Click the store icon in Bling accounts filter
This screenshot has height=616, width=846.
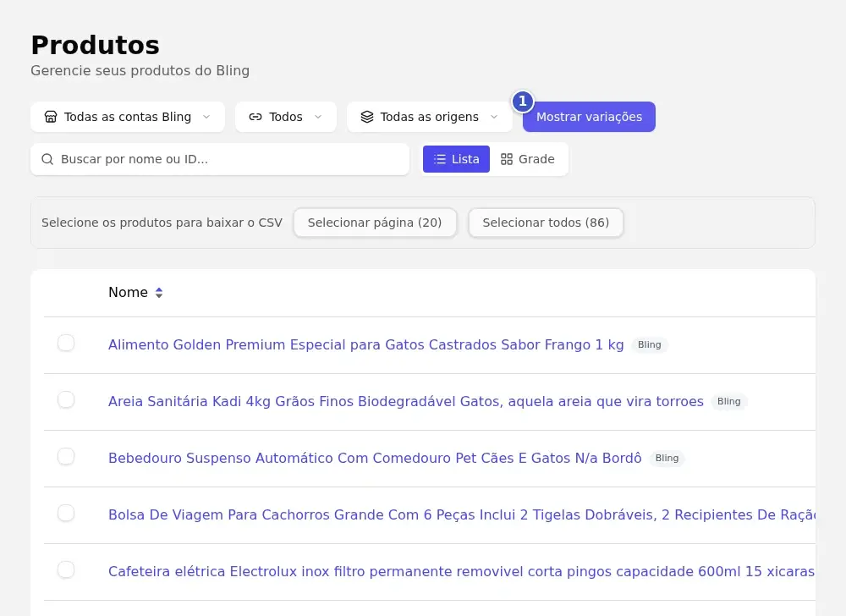(51, 117)
